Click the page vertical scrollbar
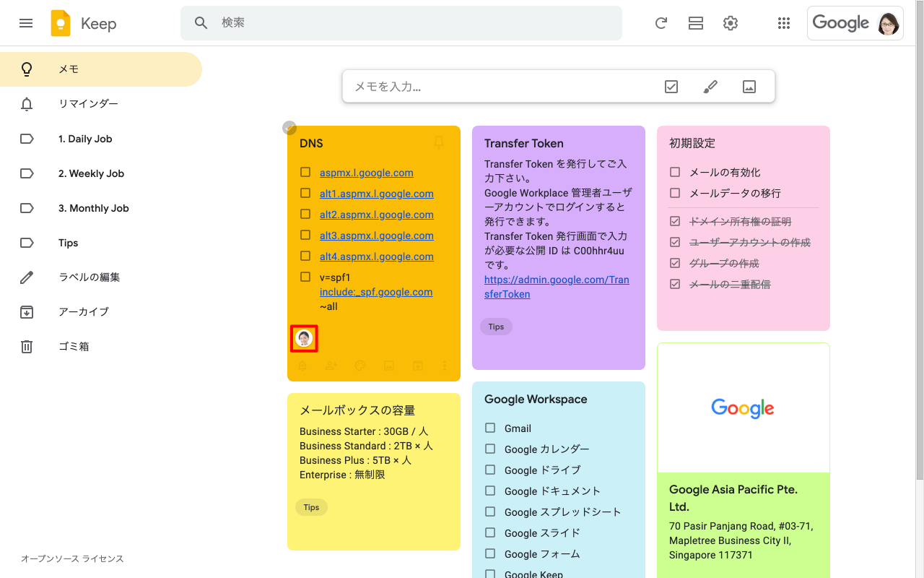 [x=919, y=238]
